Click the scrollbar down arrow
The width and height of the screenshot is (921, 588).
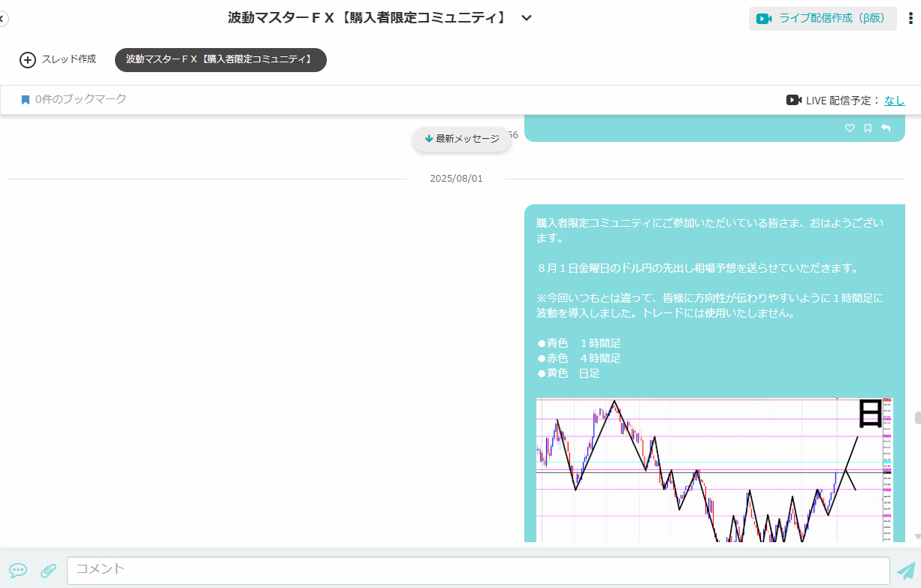[917, 537]
